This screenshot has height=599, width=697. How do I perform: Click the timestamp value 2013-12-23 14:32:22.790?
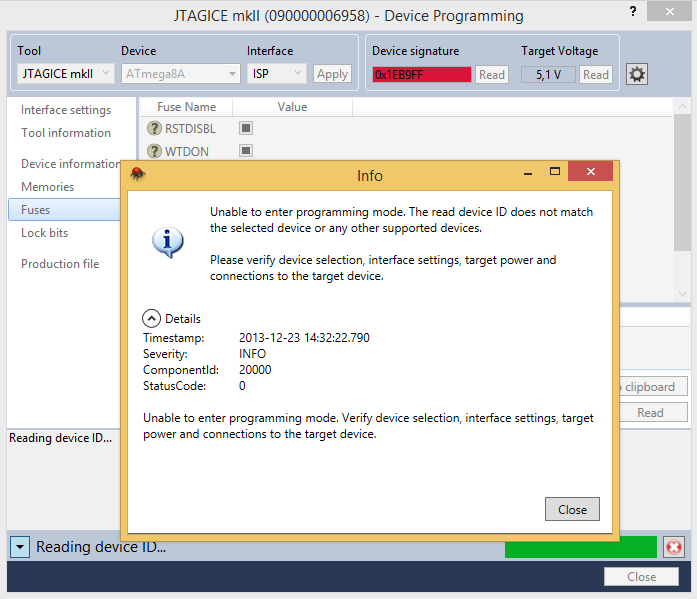coord(304,338)
